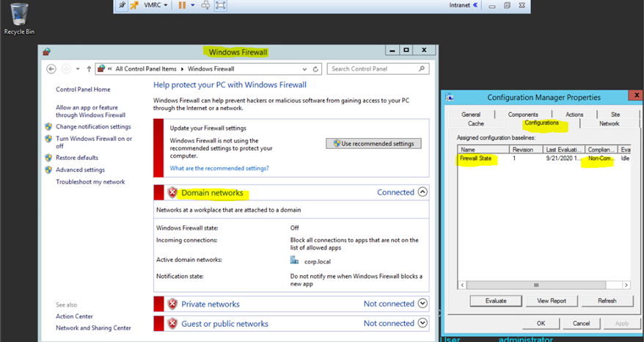
Task: Switch to the Site tab
Action: click(615, 114)
